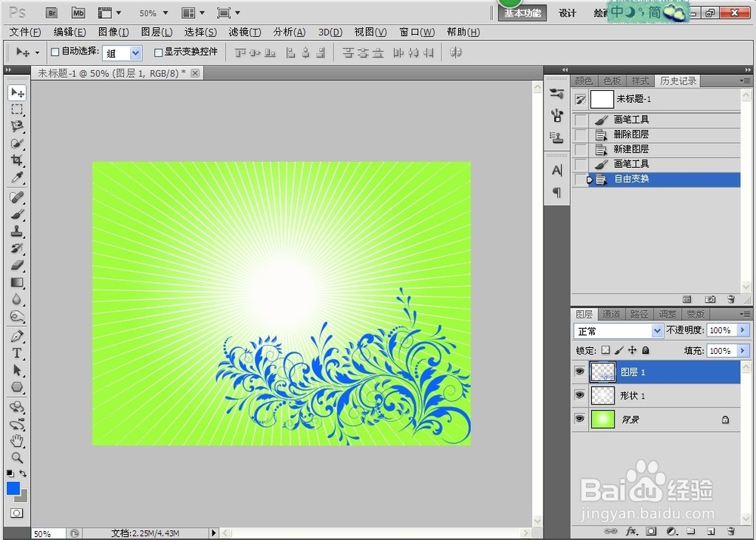Select the 设计 workspace button
The height and width of the screenshot is (540, 756).
(x=568, y=13)
